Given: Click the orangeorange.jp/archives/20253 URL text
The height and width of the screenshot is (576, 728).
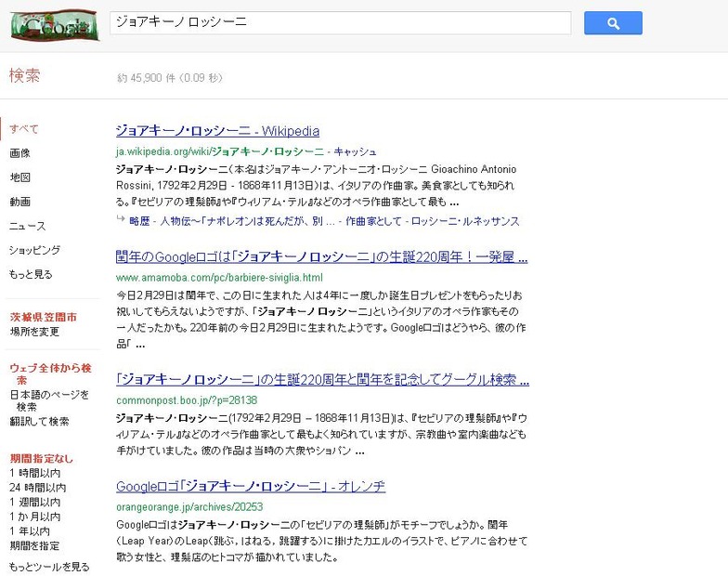Looking at the screenshot, I should click(x=189, y=507).
